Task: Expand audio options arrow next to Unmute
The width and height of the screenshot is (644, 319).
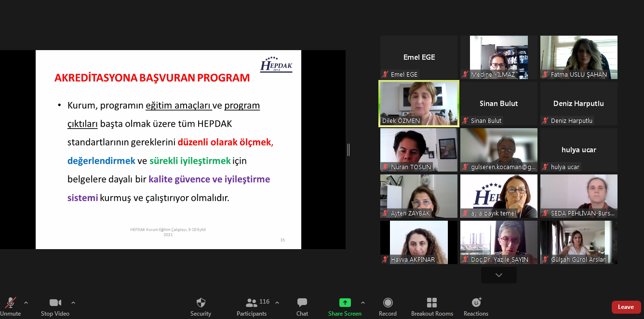Action: click(26, 303)
